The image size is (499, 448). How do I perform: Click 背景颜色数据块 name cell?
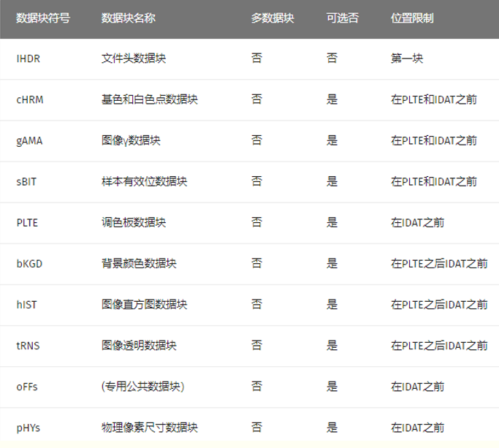point(139,264)
